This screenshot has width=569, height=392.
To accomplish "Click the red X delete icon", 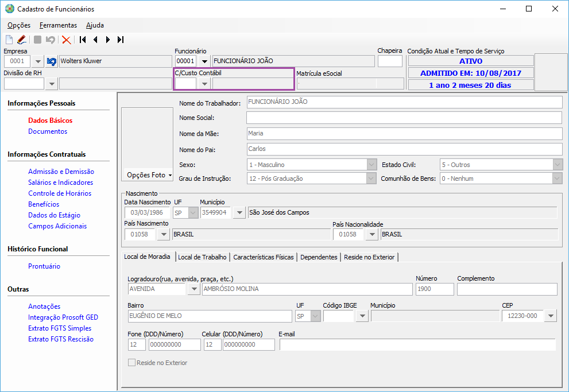I will 67,40.
